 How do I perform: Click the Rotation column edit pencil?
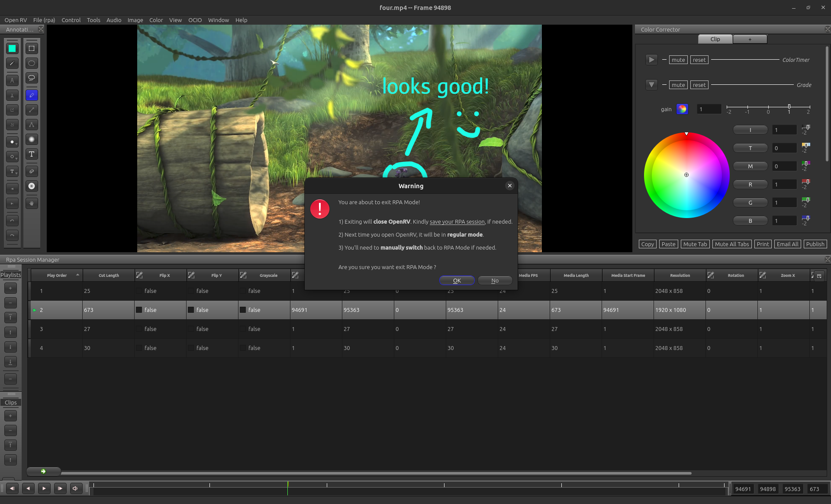pyautogui.click(x=711, y=275)
